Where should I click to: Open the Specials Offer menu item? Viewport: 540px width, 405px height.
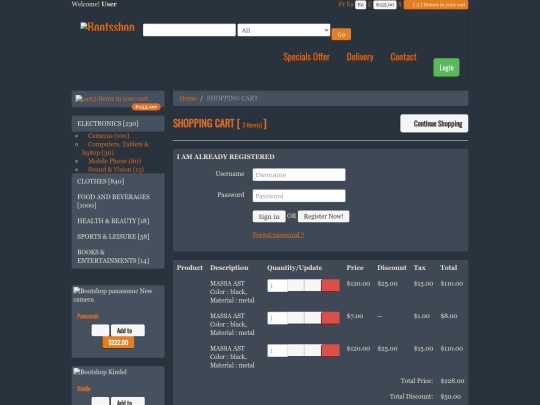[x=307, y=57]
